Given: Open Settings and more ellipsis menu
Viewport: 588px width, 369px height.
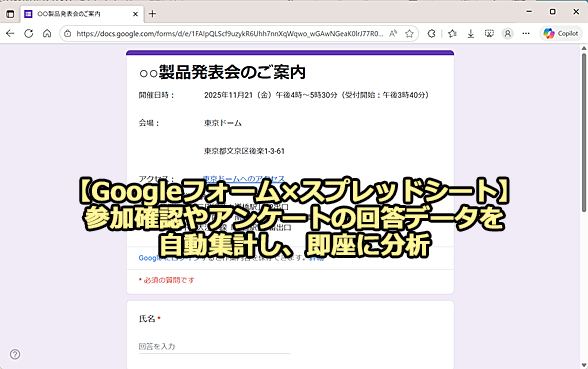Looking at the screenshot, I should coord(526,34).
